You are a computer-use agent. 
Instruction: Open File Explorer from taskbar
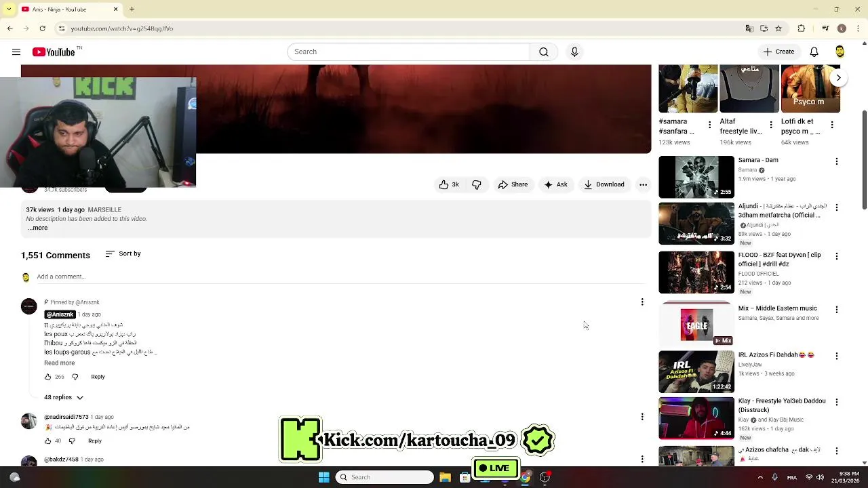(446, 477)
